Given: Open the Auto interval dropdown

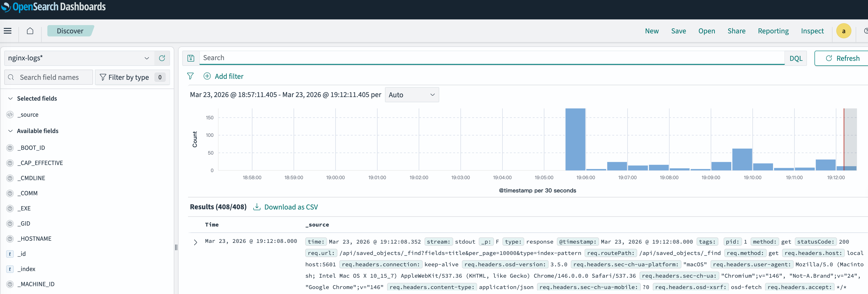Looking at the screenshot, I should [x=412, y=95].
